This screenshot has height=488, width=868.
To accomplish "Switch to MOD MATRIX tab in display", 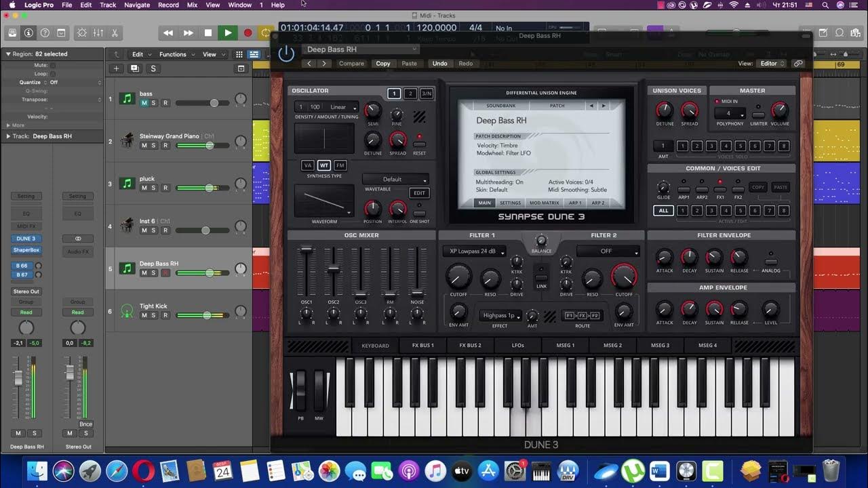I will [x=544, y=203].
